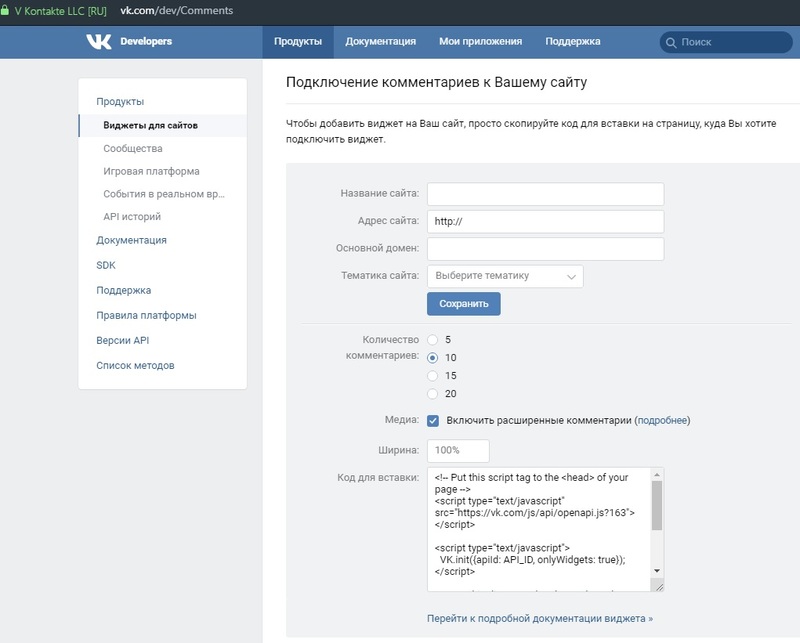
Task: Open the detailed widget documentation link
Action: [x=540, y=619]
